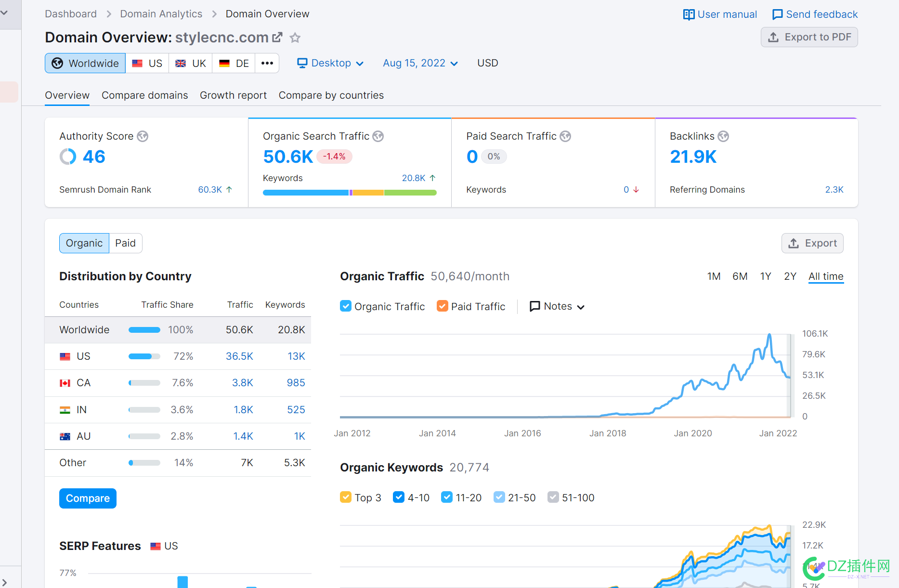Image resolution: width=899 pixels, height=588 pixels.
Task: Uncheck the 21-50 keywords checkbox
Action: [x=499, y=497]
